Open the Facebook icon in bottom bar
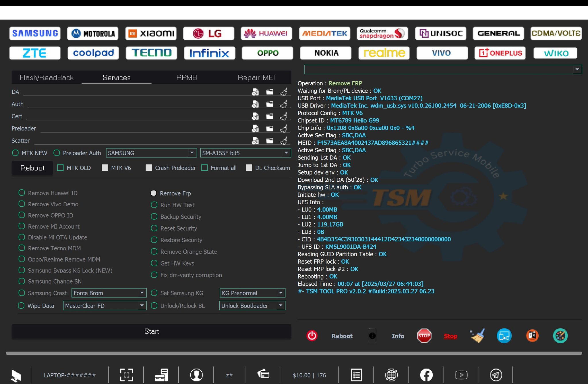The image size is (588, 384). coord(426,375)
